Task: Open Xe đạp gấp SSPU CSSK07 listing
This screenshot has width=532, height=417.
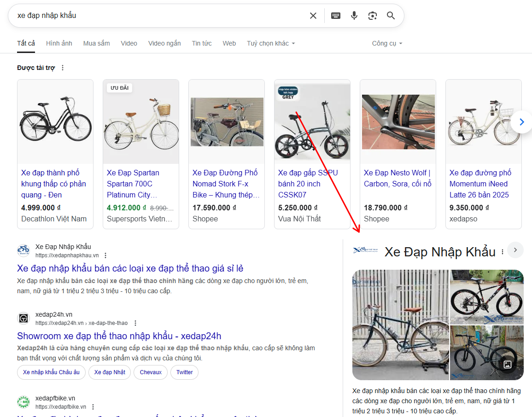Action: [x=308, y=184]
